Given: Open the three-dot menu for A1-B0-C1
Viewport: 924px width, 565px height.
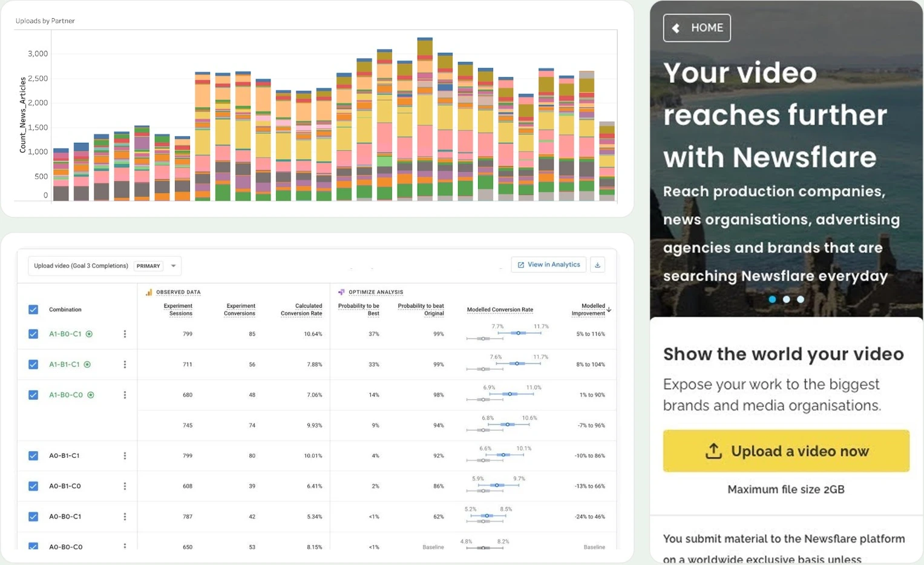Looking at the screenshot, I should tap(125, 334).
